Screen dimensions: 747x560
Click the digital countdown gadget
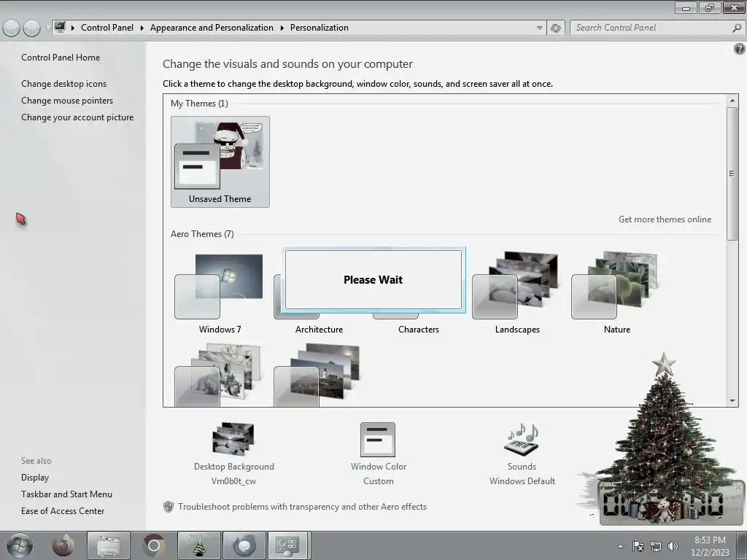(x=671, y=504)
